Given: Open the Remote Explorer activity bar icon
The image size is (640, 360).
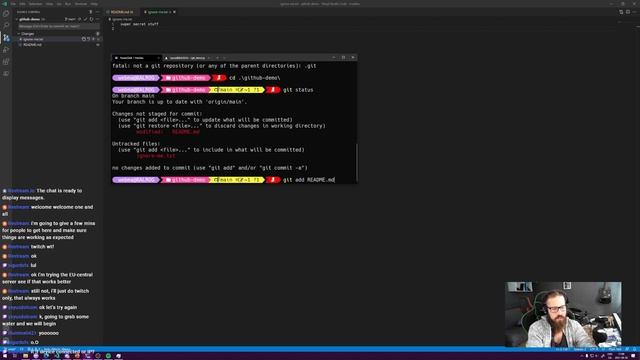Looking at the screenshot, I should pyautogui.click(x=6, y=73).
